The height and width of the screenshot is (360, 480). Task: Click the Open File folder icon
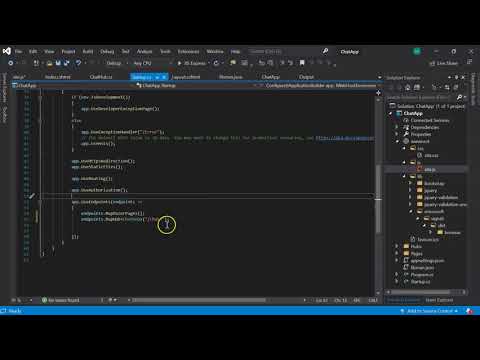pos(50,63)
